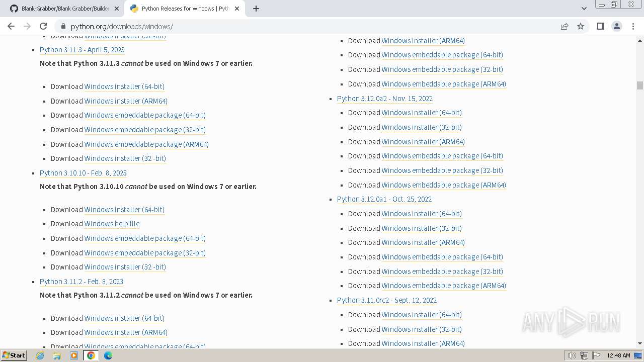Download 3.11.3 embeddable package (64-bit)
The width and height of the screenshot is (644, 362).
(x=145, y=115)
